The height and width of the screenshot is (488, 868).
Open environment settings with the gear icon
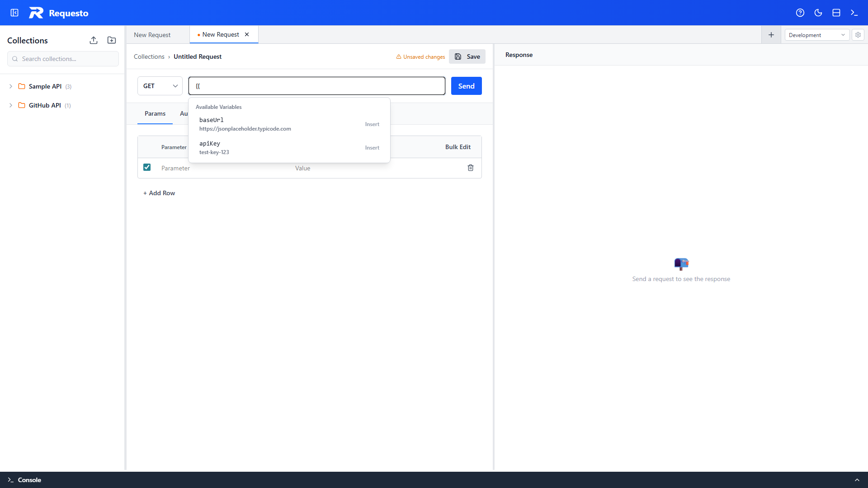[858, 35]
